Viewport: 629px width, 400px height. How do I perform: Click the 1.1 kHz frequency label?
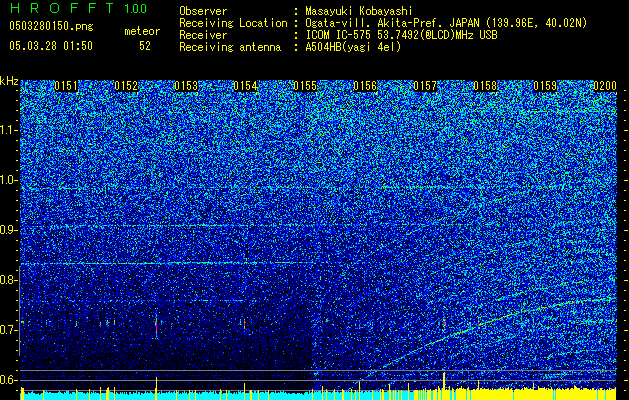9,130
